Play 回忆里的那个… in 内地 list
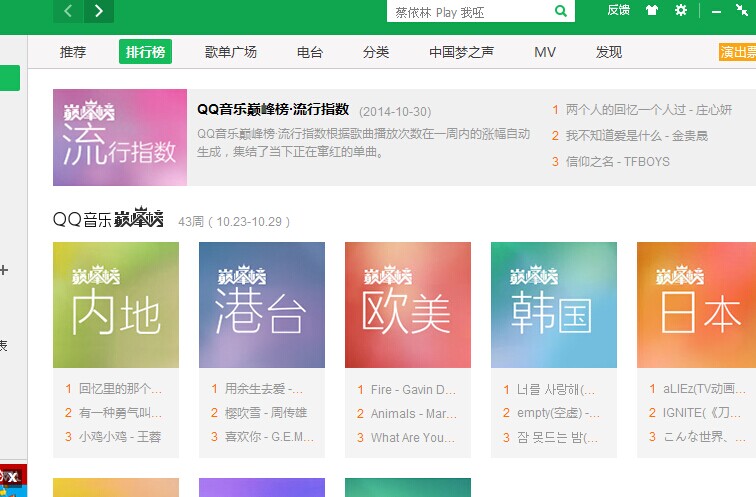This screenshot has width=756, height=497. (x=121, y=389)
